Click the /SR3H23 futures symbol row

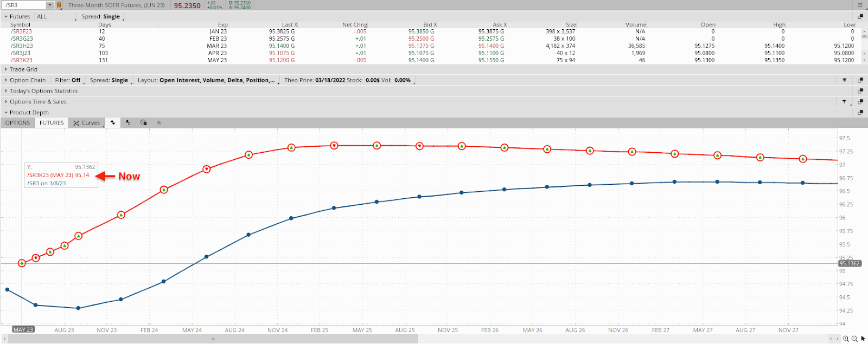point(22,46)
